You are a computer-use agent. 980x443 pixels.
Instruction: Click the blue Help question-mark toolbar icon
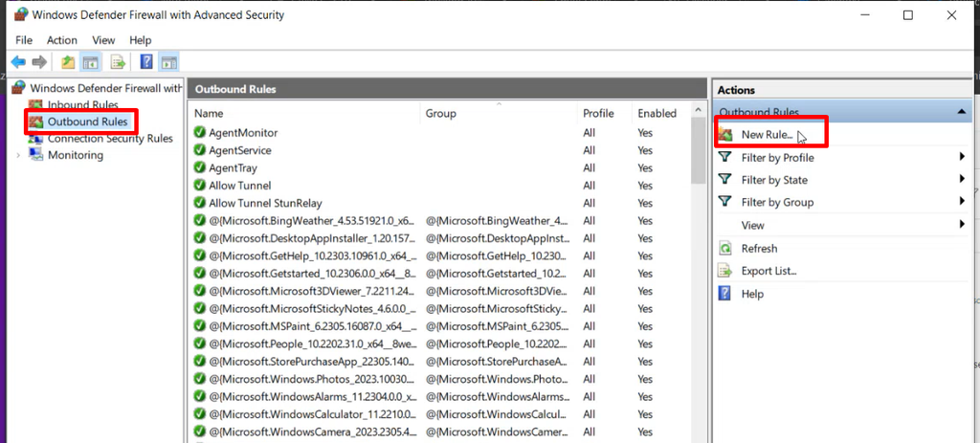146,62
